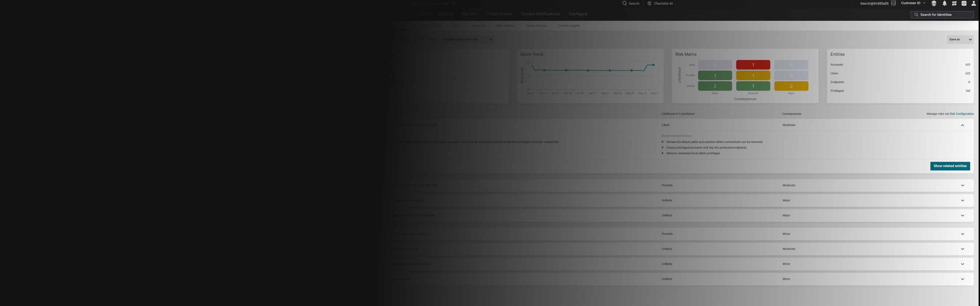Open the Charlotte AI assistant
This screenshot has width=980, height=306.
tap(660, 3)
